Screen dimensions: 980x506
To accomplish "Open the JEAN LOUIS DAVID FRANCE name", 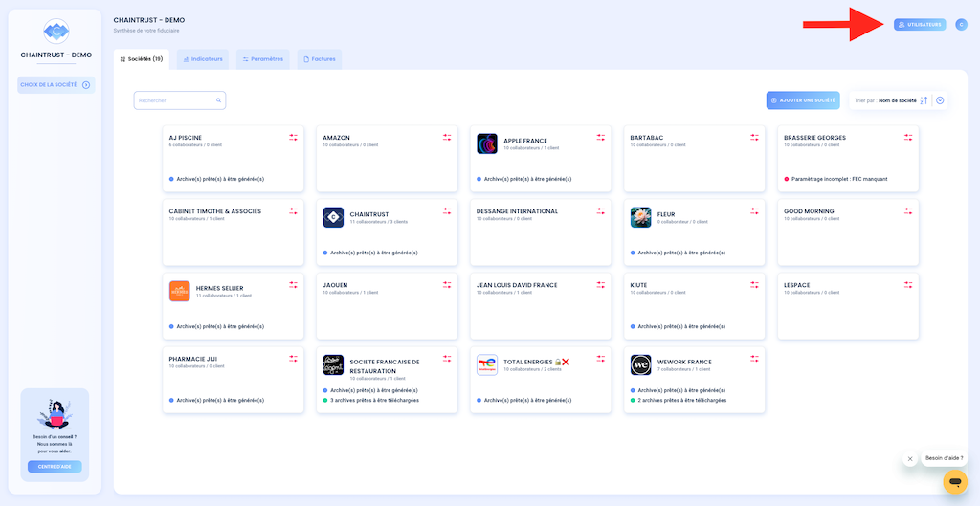I will coord(517,285).
